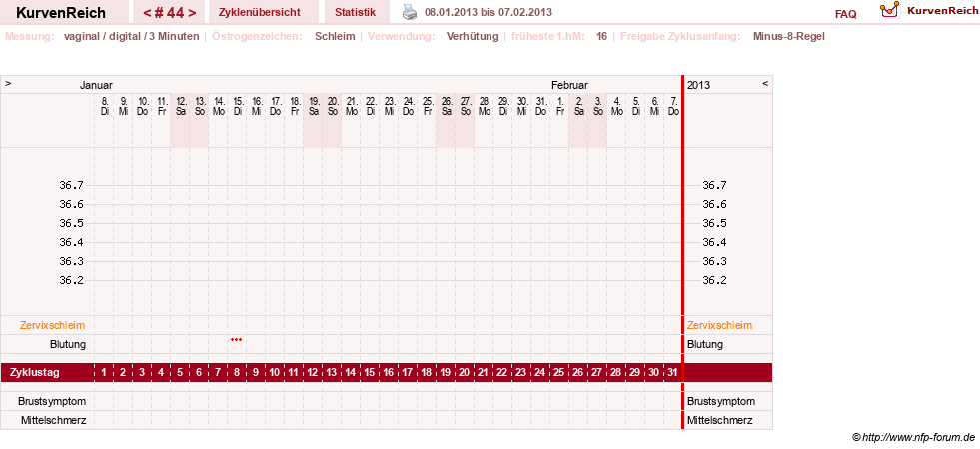The width and height of the screenshot is (980, 449).
Task: Click the right Brustsymptom row label
Action: click(x=720, y=401)
